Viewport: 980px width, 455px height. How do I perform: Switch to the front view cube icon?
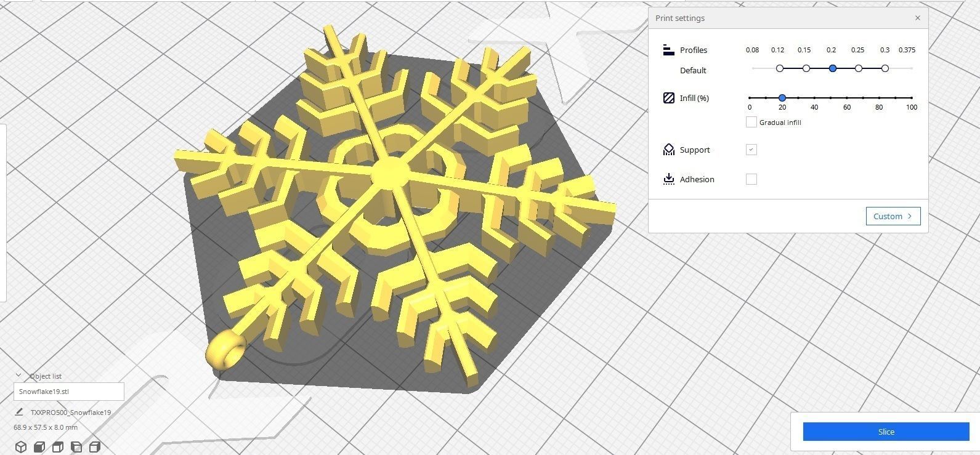pos(39,446)
